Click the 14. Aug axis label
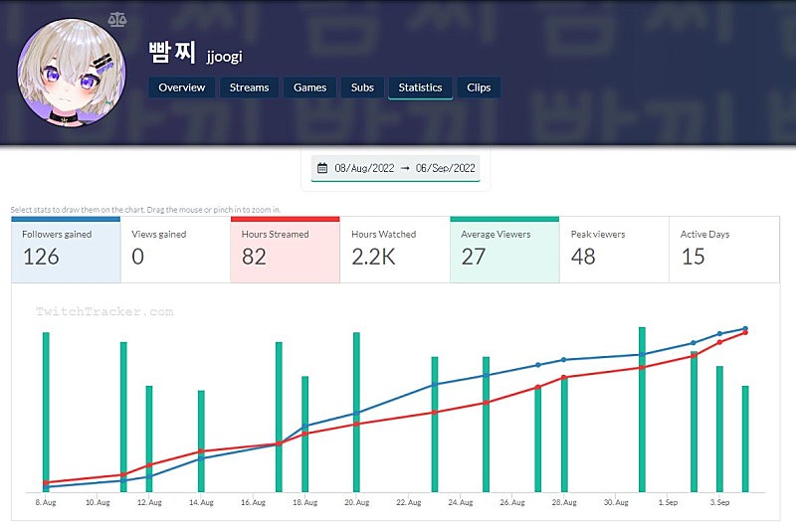796x532 pixels. pyautogui.click(x=201, y=502)
